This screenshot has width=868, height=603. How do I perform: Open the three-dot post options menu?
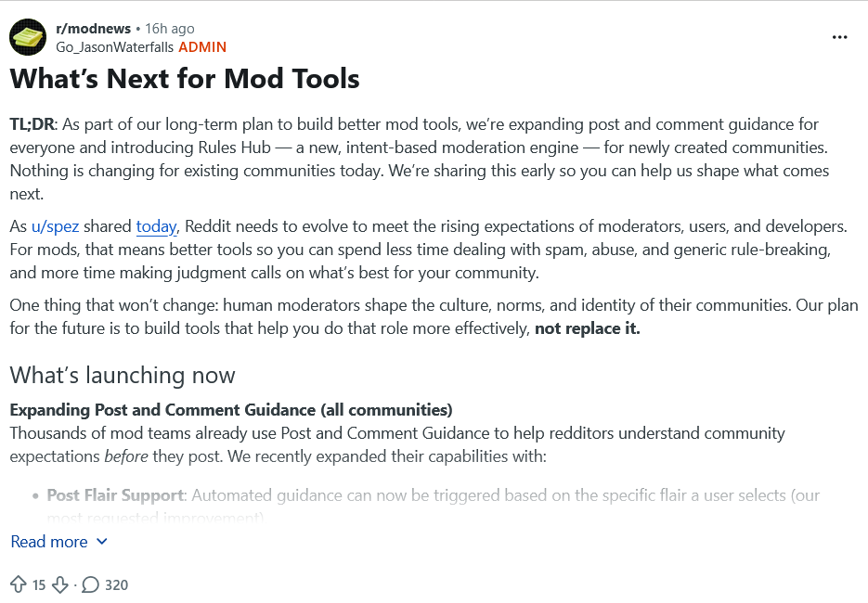click(839, 37)
